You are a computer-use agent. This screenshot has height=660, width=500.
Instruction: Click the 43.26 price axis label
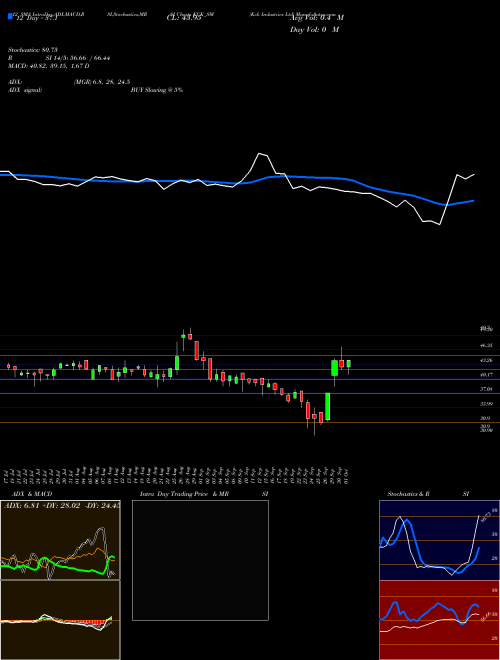click(x=486, y=360)
